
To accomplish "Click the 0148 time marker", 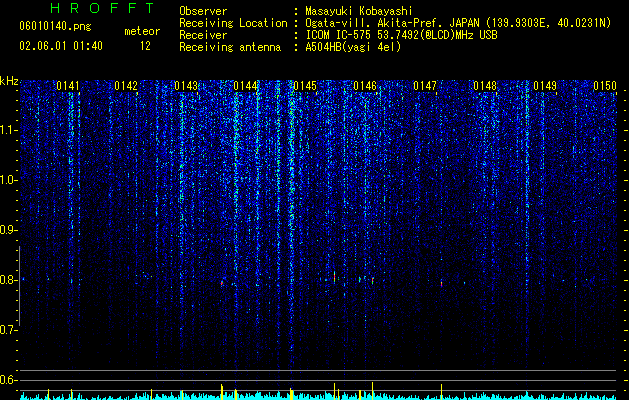I will pyautogui.click(x=485, y=86).
